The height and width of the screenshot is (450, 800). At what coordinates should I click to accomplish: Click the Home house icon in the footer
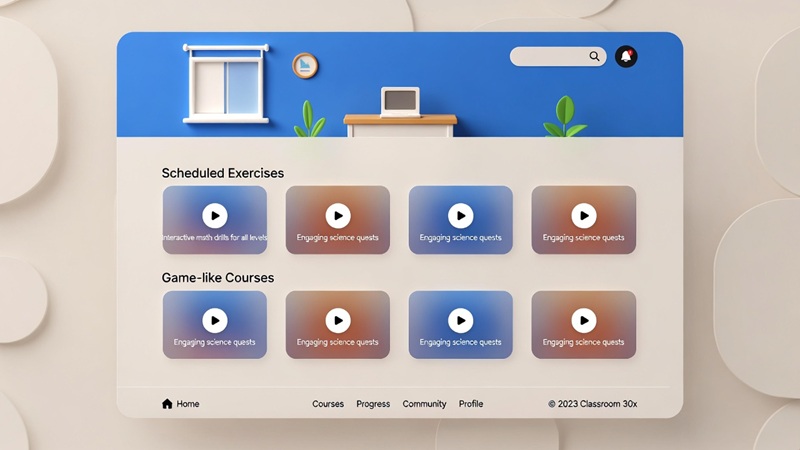(x=167, y=404)
